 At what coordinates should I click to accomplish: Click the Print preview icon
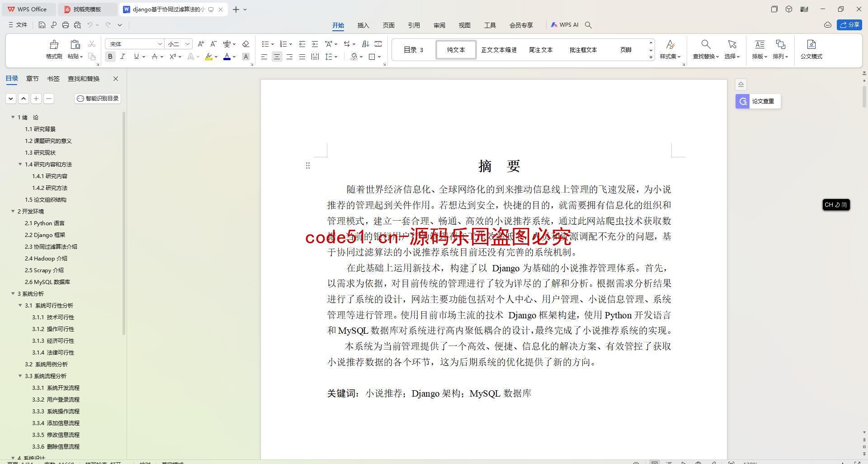(77, 25)
